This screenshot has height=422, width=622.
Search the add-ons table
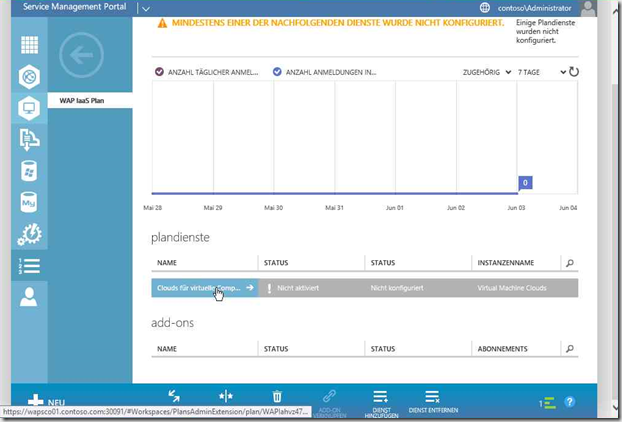click(x=570, y=349)
